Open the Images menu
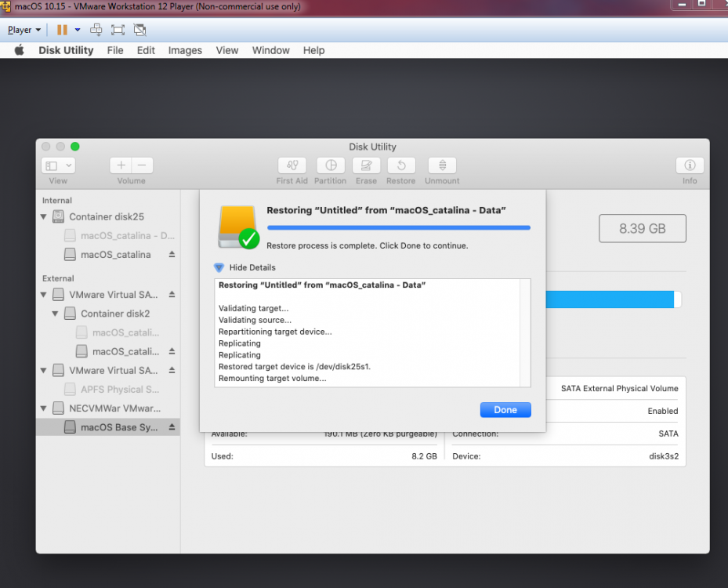The height and width of the screenshot is (588, 728). pos(185,50)
